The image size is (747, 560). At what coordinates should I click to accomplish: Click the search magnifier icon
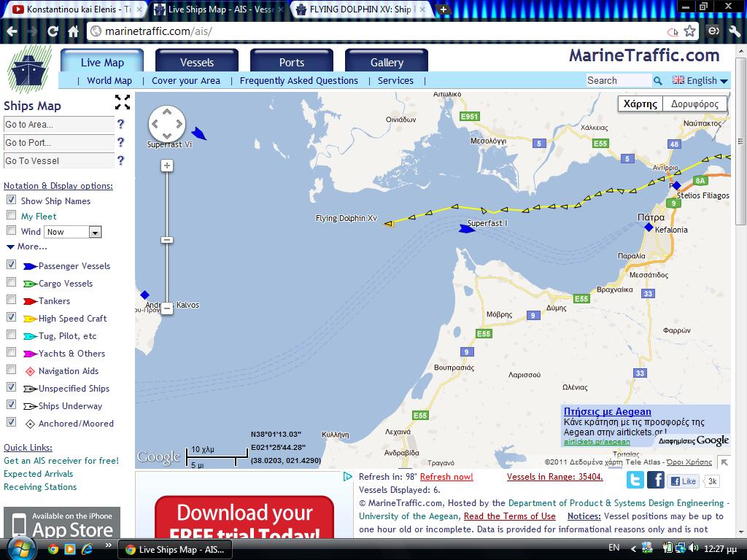pyautogui.click(x=658, y=81)
